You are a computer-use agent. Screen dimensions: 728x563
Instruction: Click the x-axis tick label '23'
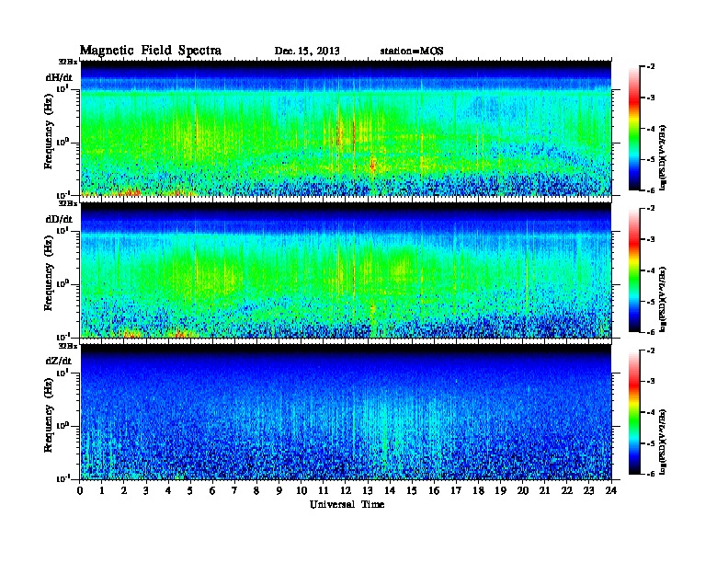pos(588,490)
